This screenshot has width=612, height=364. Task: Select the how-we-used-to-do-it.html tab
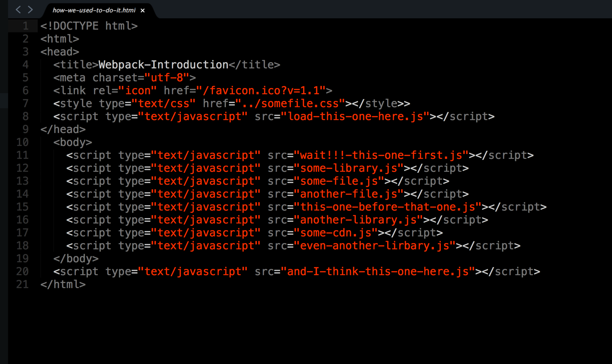94,10
